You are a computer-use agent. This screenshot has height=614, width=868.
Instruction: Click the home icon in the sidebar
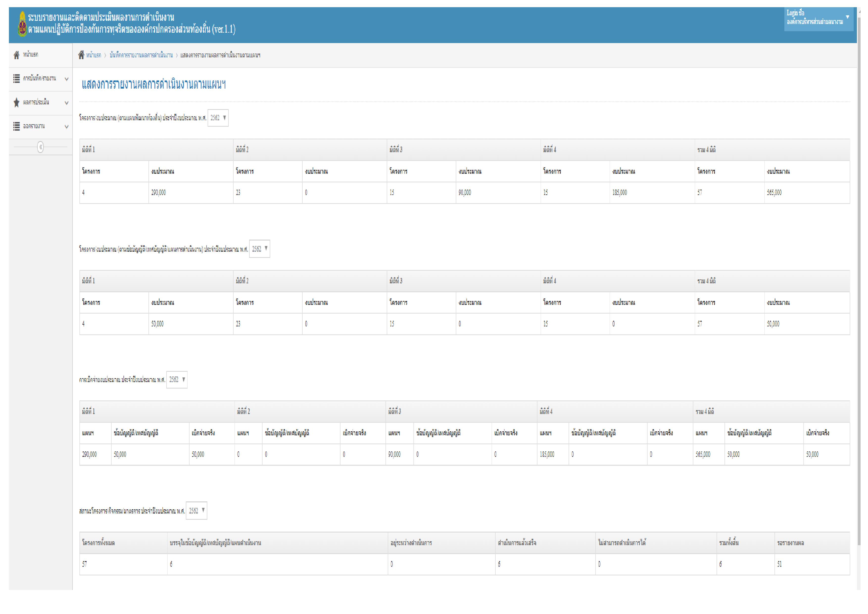[16, 55]
